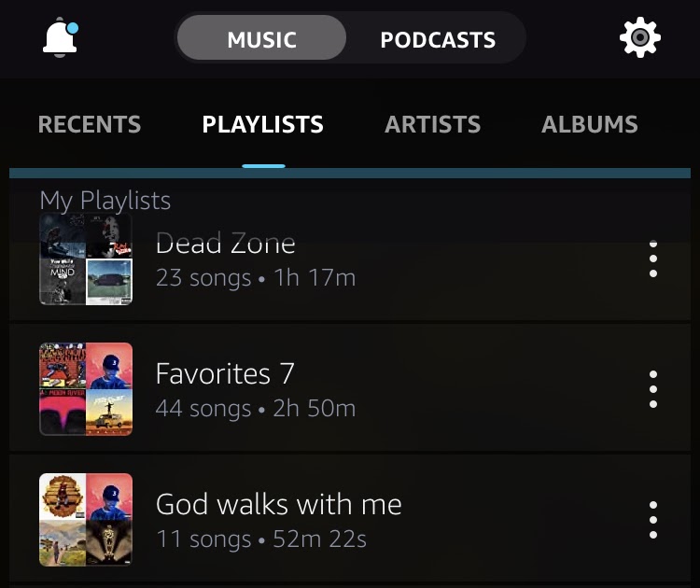Select the Playlists tab
The height and width of the screenshot is (588, 700).
pyautogui.click(x=263, y=125)
